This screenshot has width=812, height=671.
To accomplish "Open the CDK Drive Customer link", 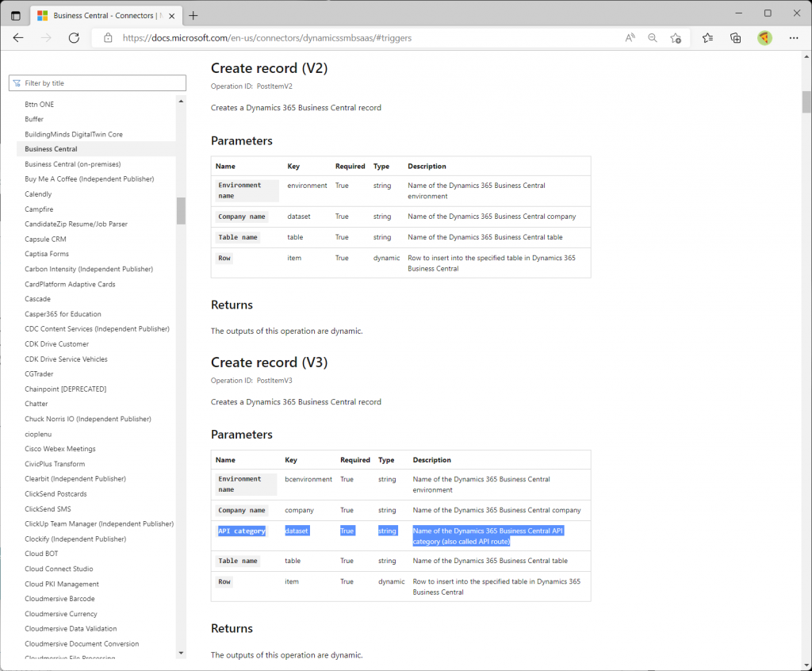I will [57, 344].
